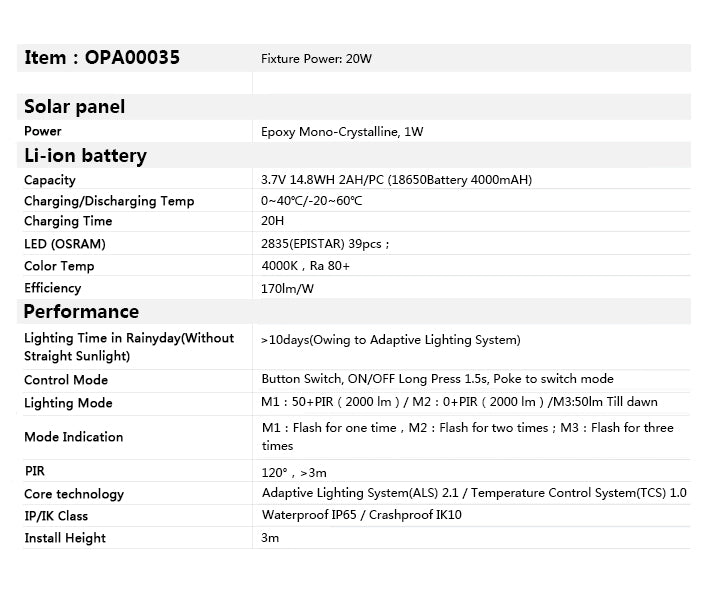The width and height of the screenshot is (709, 594).
Task: Click the Solar panel section header
Action: tap(75, 107)
